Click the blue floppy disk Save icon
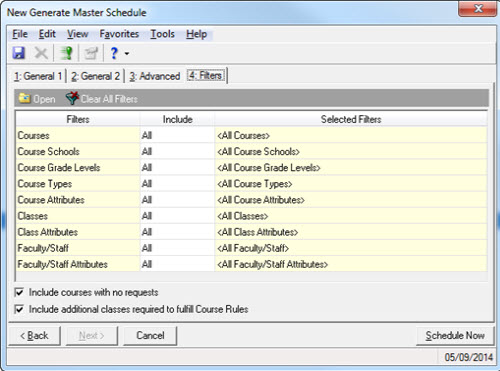500x371 pixels. tap(19, 53)
